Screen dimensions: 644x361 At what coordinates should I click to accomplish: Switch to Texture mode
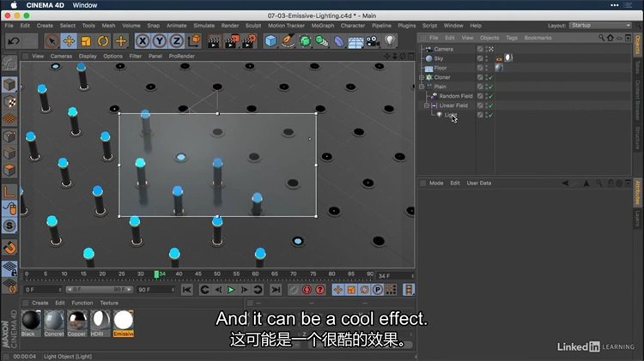9,102
